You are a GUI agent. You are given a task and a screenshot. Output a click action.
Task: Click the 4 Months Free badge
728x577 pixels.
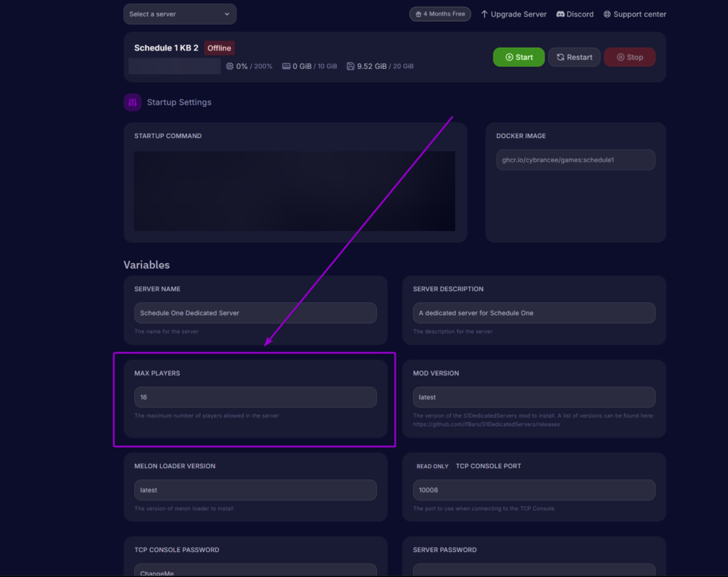click(439, 14)
